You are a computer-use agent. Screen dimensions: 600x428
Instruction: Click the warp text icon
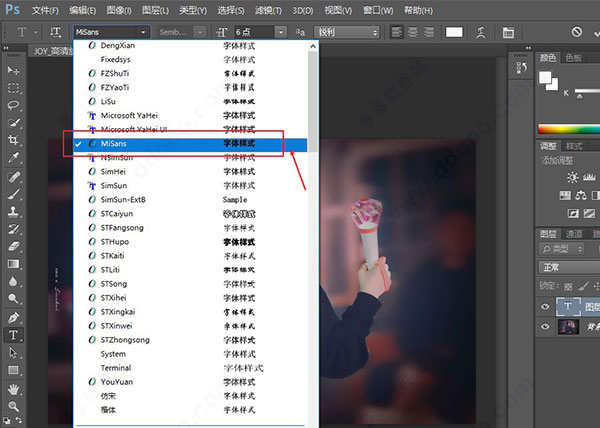[x=481, y=32]
